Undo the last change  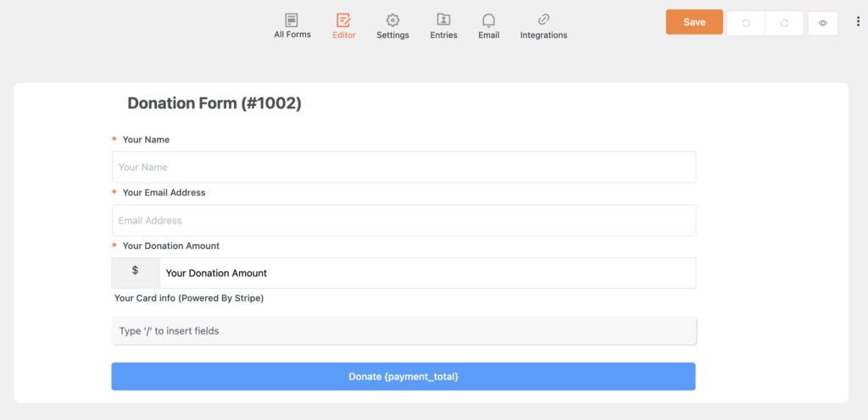coord(746,23)
